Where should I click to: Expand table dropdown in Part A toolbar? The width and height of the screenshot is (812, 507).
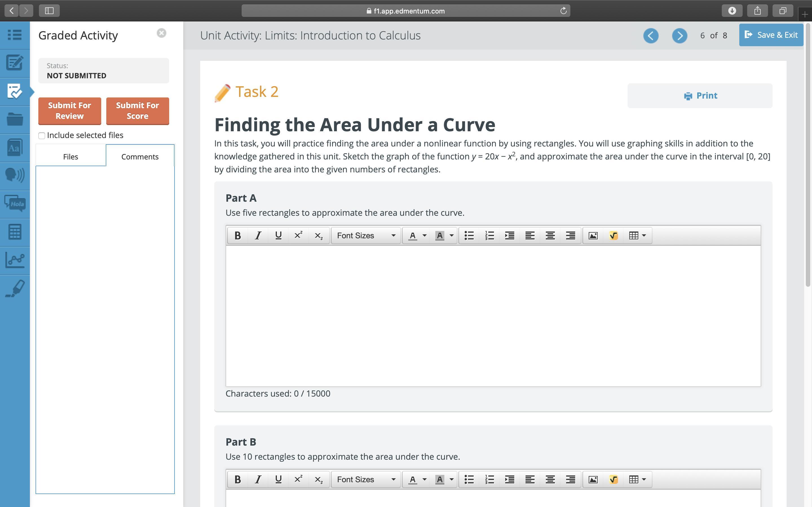tap(644, 235)
